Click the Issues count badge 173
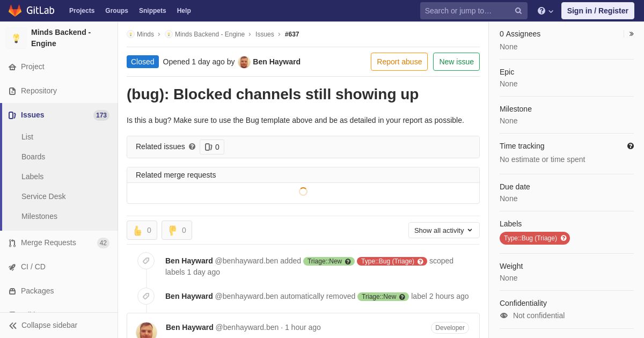 (101, 115)
